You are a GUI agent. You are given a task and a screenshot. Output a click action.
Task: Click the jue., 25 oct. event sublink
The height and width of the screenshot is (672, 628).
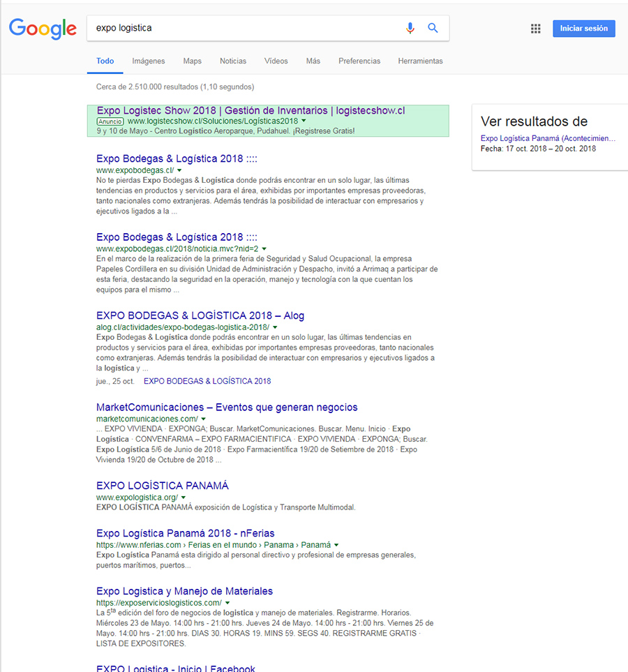click(x=207, y=381)
